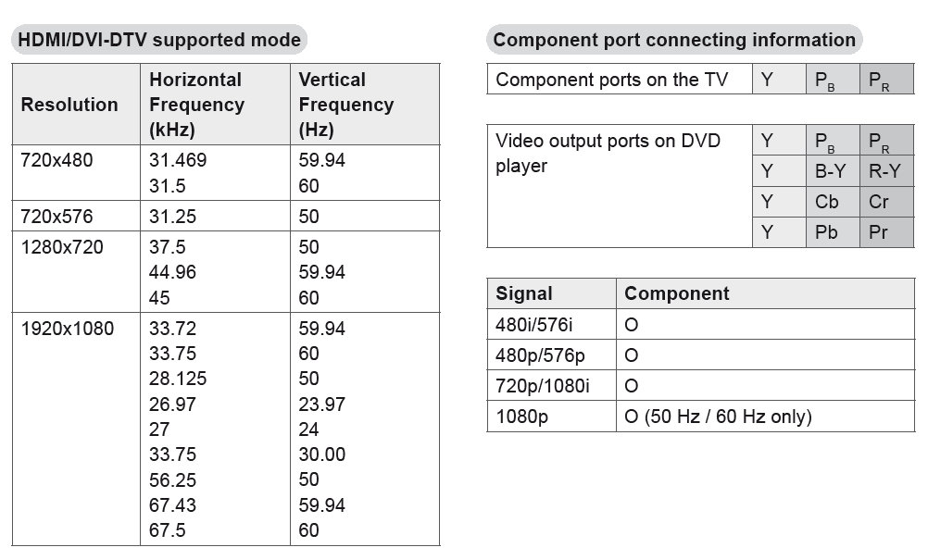928x560 pixels.
Task: Select the 720p/1080i signal cell
Action: pos(542,386)
